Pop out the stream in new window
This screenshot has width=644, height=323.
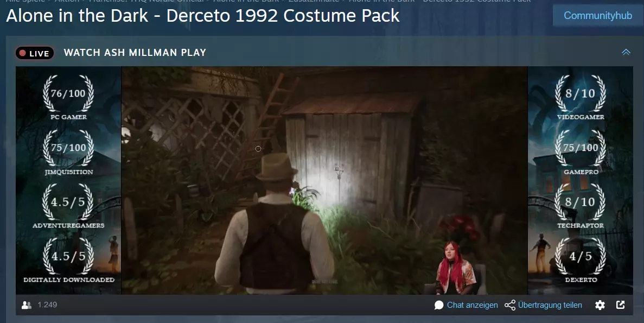pyautogui.click(x=621, y=305)
